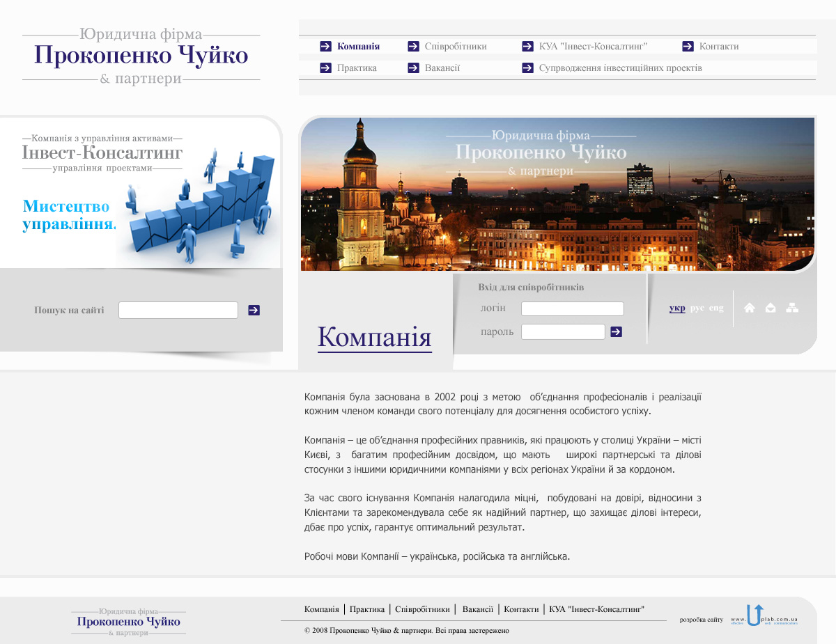The width and height of the screenshot is (836, 644).
Task: Open КУА "Інвест-Консалтинг" top menu item
Action: (x=594, y=47)
